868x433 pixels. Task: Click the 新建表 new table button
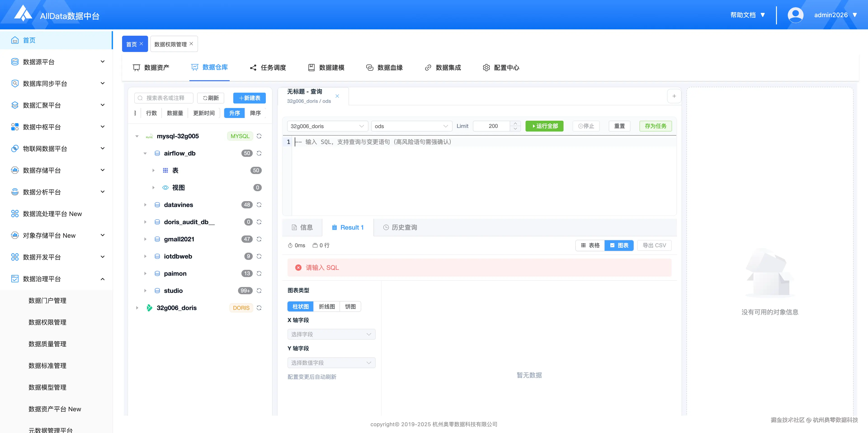tap(249, 98)
